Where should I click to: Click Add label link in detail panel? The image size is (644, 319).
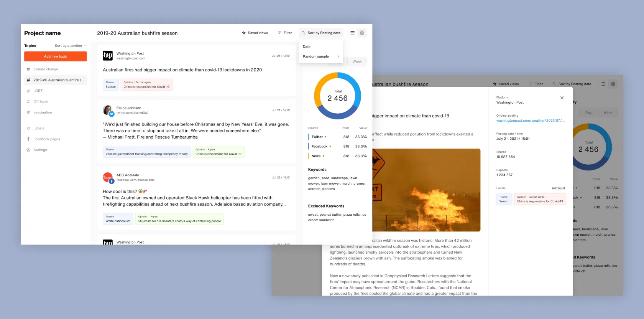[x=558, y=188]
